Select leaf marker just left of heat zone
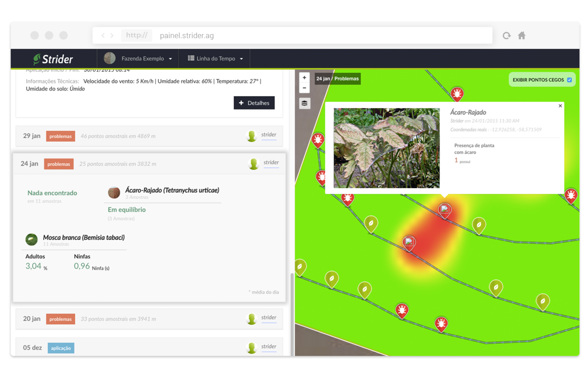This screenshot has height=370, width=588. point(371,224)
